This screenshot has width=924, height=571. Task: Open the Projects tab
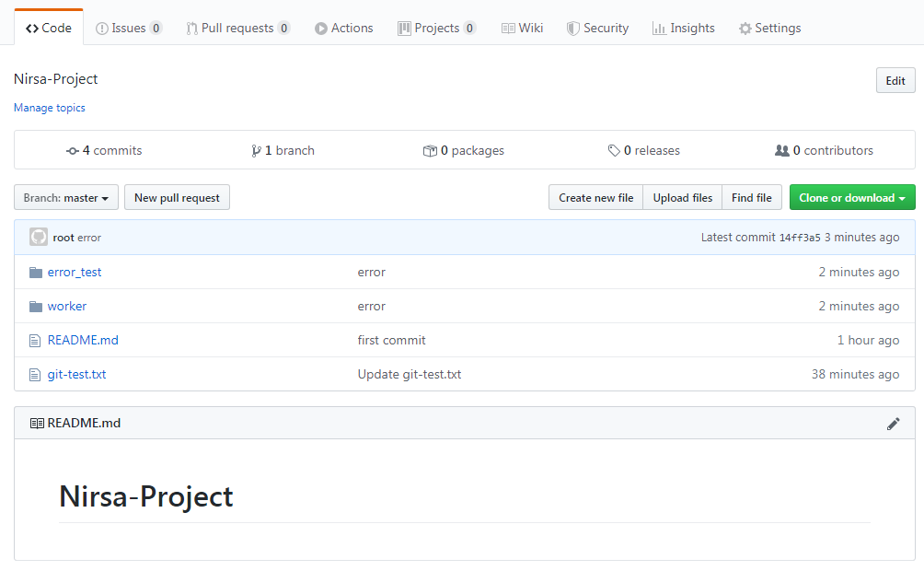436,28
